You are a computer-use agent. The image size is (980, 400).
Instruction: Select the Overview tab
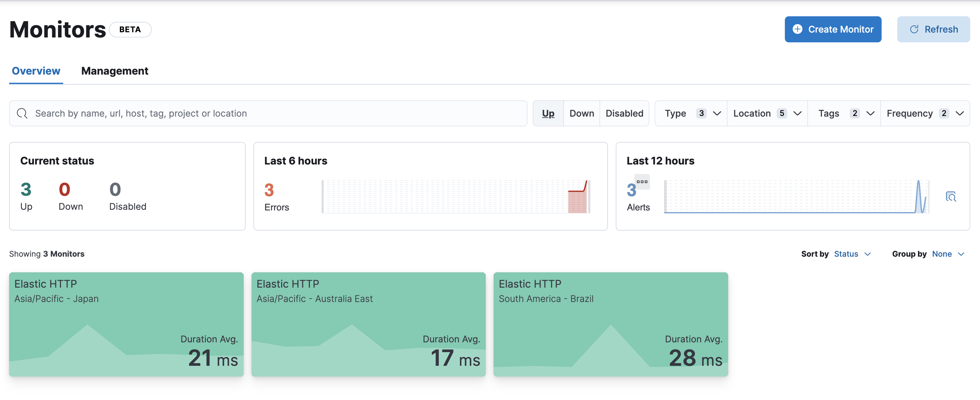pos(36,71)
